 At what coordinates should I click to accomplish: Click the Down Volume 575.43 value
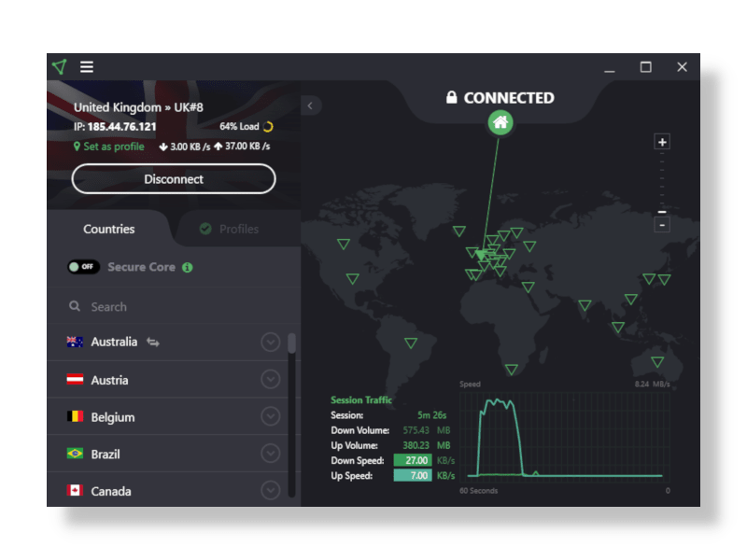tap(416, 430)
